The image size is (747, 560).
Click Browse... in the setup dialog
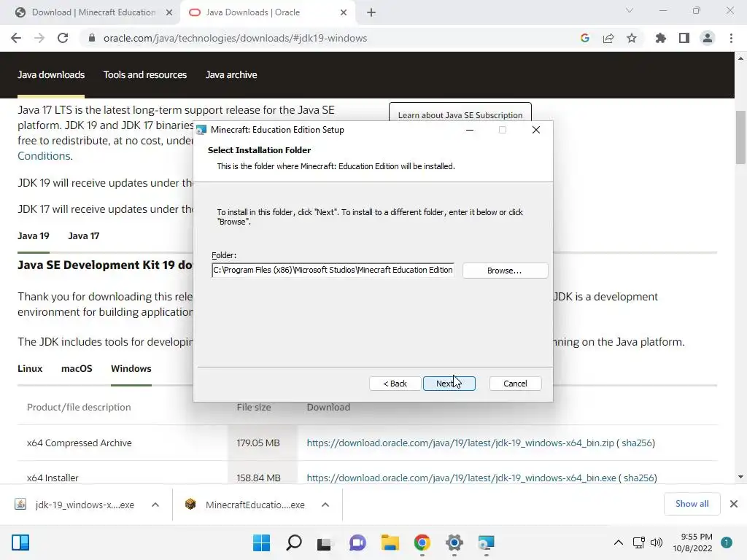click(x=505, y=271)
